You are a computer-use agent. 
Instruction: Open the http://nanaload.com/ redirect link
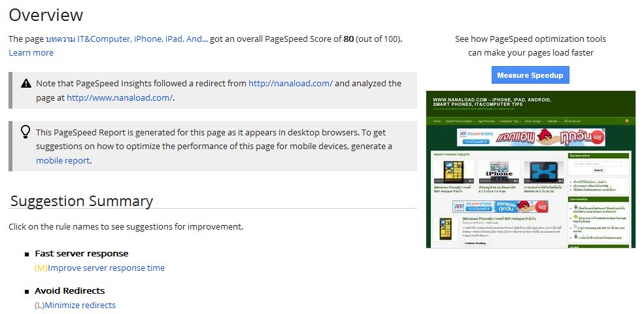[290, 84]
